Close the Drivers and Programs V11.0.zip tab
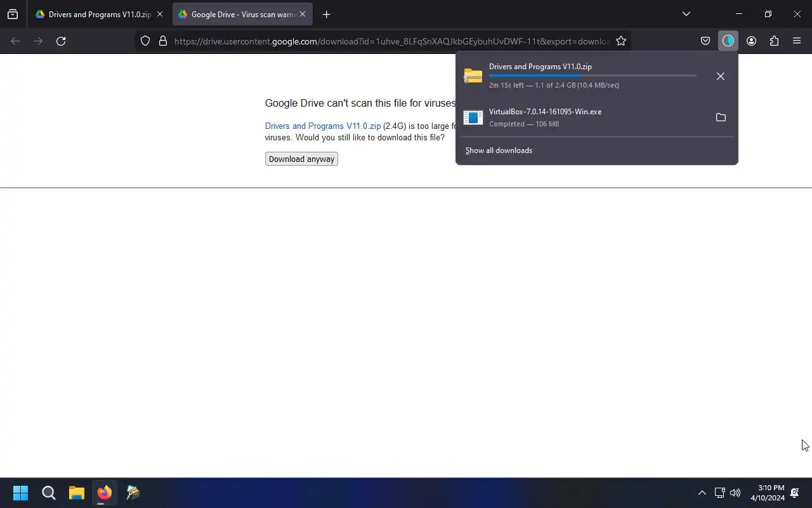Viewport: 812px width, 508px height. pos(159,14)
